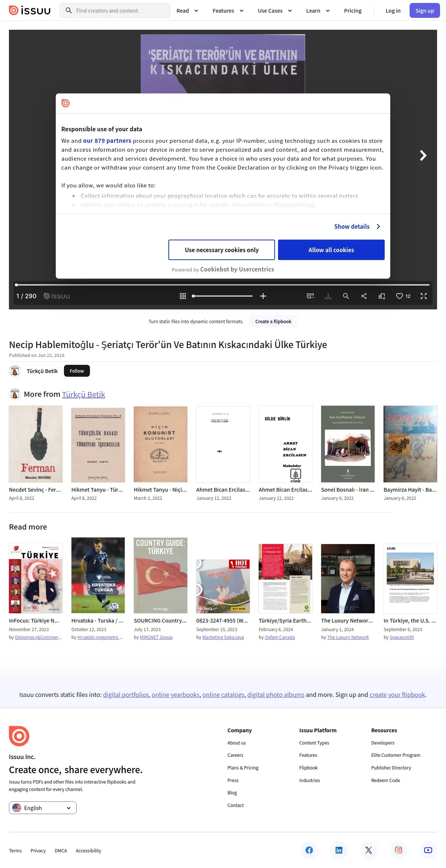This screenshot has width=446, height=868.
Task: Expand the Read menu
Action: 187,11
